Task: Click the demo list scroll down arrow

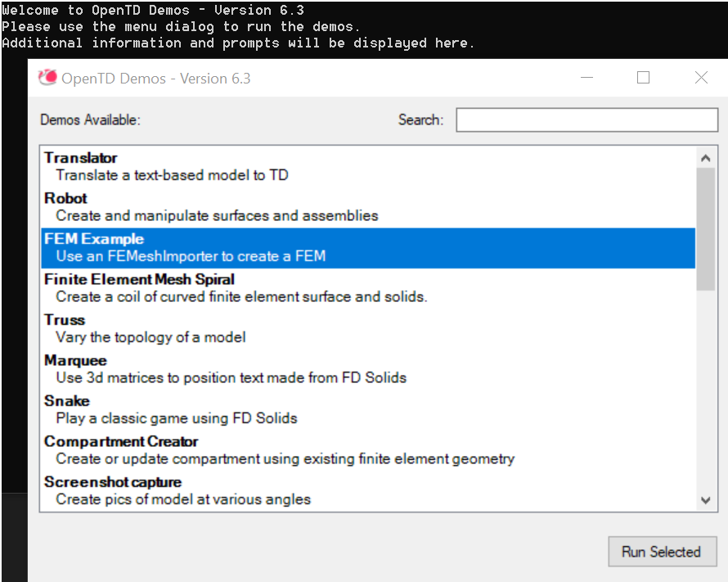Action: click(706, 500)
